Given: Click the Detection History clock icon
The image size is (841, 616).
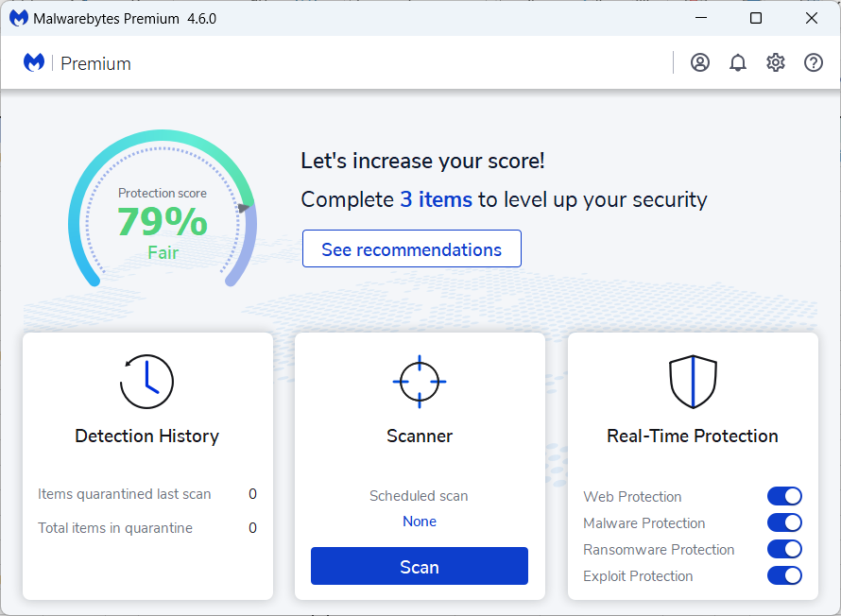Looking at the screenshot, I should click(146, 382).
